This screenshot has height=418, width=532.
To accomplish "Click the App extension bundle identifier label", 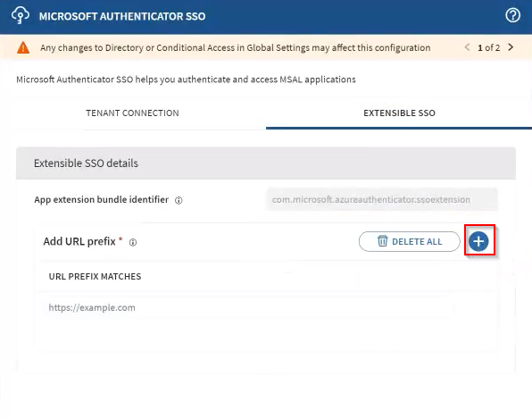I will 101,200.
